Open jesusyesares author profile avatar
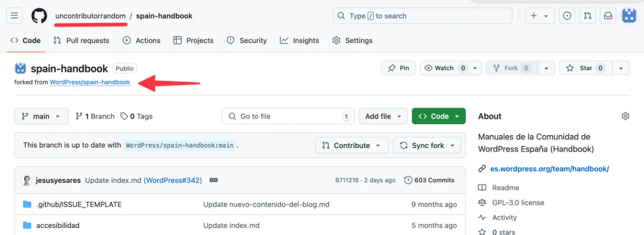 (x=26, y=180)
